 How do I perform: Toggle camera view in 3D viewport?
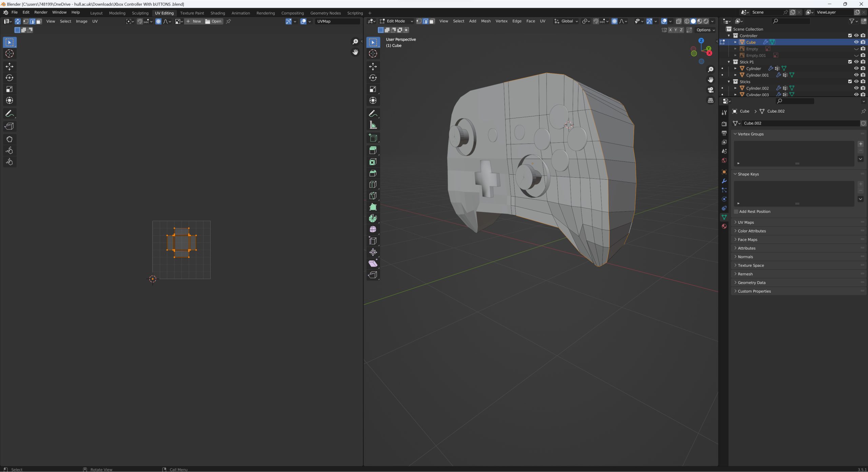click(710, 90)
